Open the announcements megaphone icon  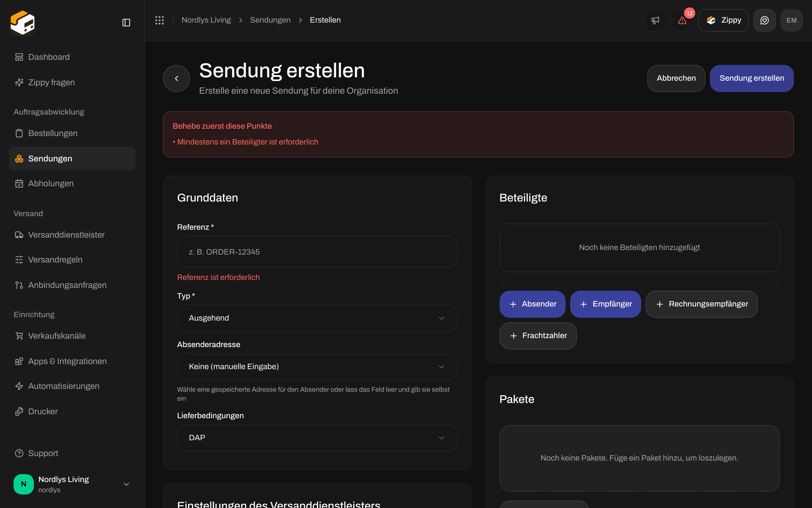655,20
